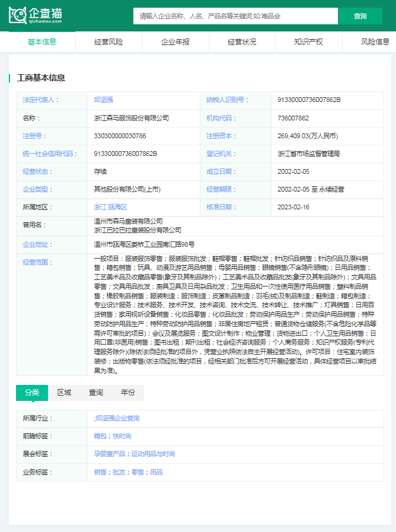Select registrar 浙江省市场监督管理局
Viewport: 396px width, 532px height.
pyautogui.click(x=309, y=154)
